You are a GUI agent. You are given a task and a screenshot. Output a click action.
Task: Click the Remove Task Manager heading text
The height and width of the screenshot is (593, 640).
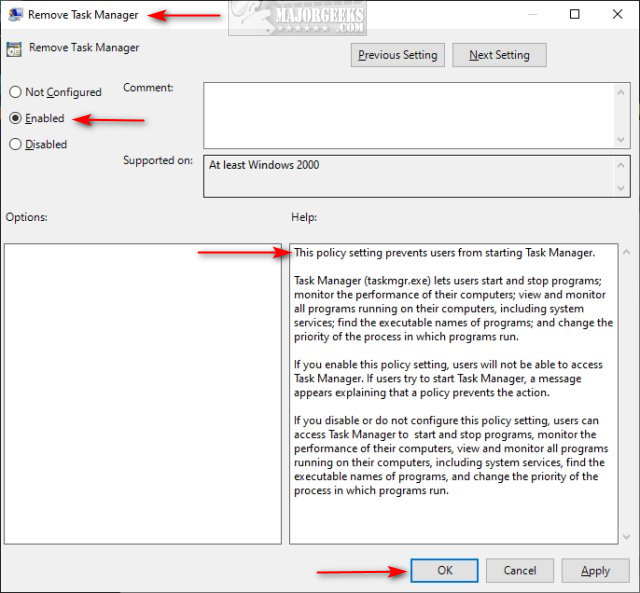pyautogui.click(x=84, y=48)
